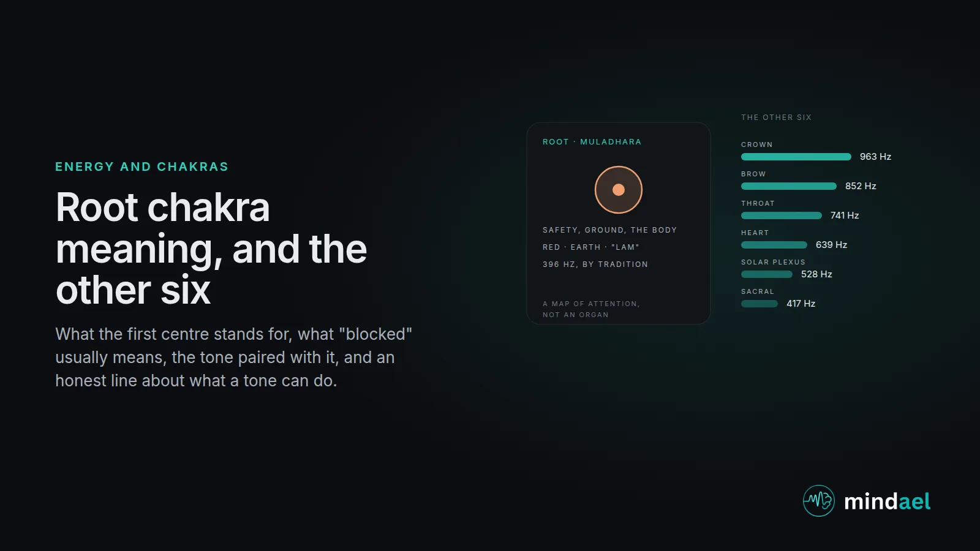Click the "CROWN" label
This screenshot has height=551, width=980.
(x=757, y=144)
